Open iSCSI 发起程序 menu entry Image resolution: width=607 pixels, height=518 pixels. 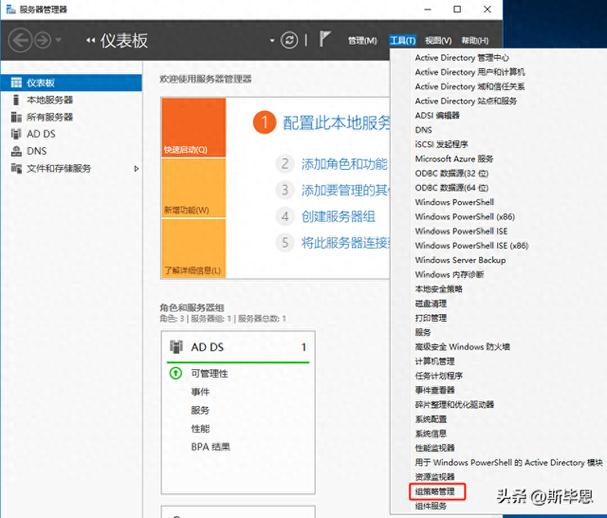pyautogui.click(x=441, y=144)
